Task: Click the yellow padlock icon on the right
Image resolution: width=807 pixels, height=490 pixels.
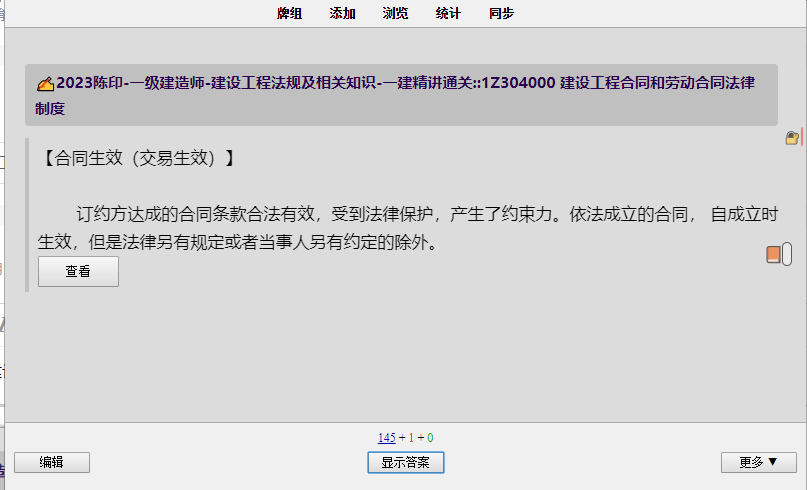Action: coord(792,138)
